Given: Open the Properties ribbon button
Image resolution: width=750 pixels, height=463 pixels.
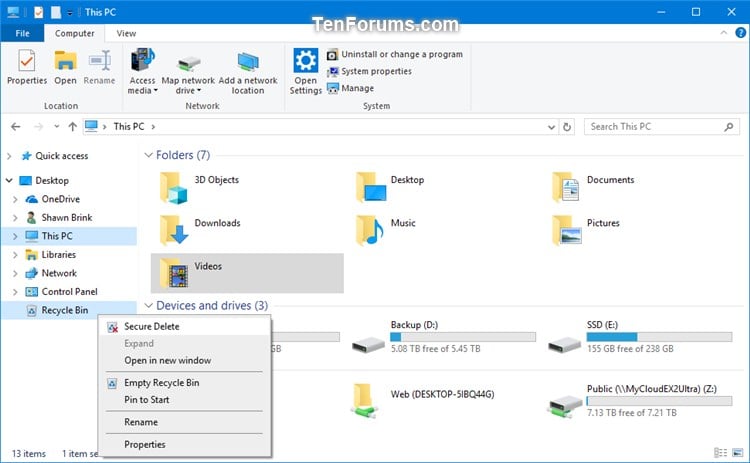Looking at the screenshot, I should pos(27,67).
